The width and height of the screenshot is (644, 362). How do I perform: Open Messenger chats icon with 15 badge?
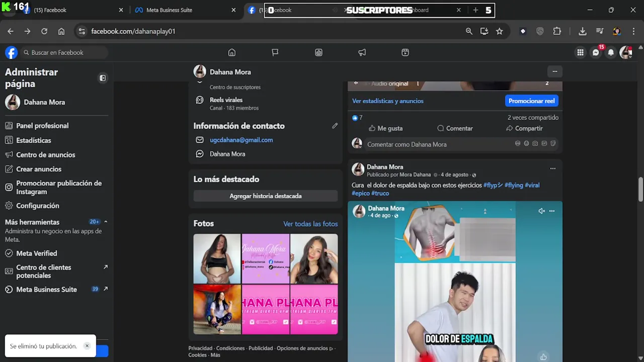[596, 52]
